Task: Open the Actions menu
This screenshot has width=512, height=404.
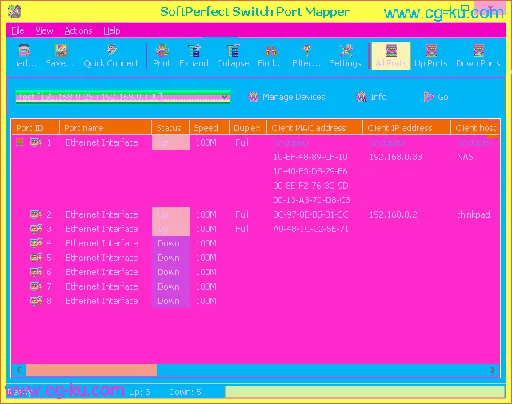Action: [x=78, y=31]
